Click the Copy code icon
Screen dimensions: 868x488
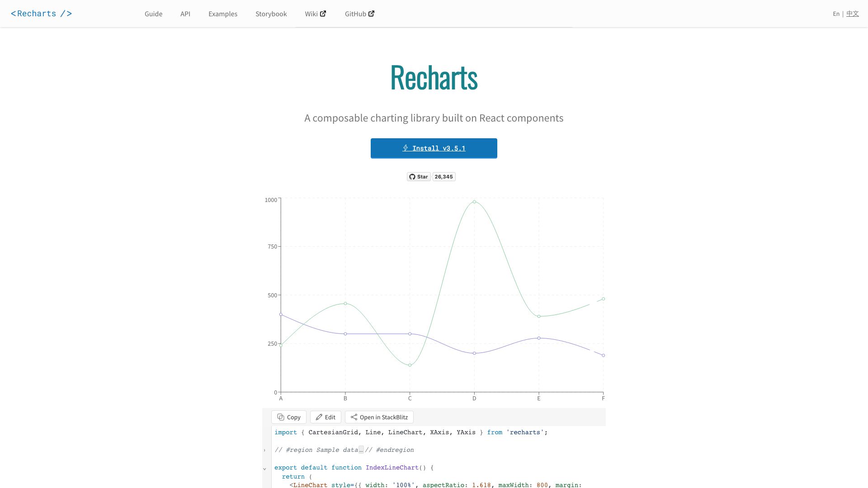(x=280, y=417)
